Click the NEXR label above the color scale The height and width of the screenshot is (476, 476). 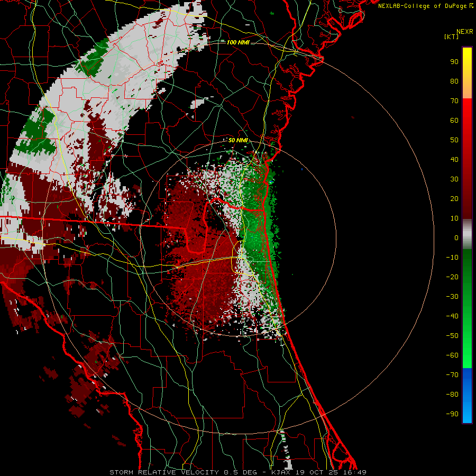point(465,32)
